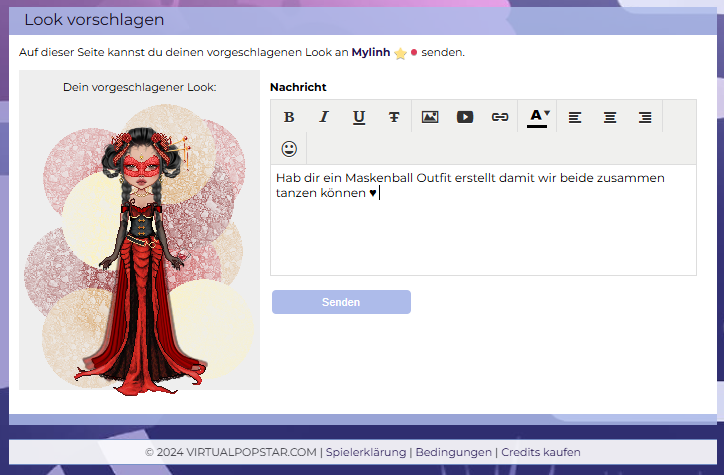This screenshot has height=475, width=724.
Task: Send the look with the Senden button
Action: click(341, 302)
